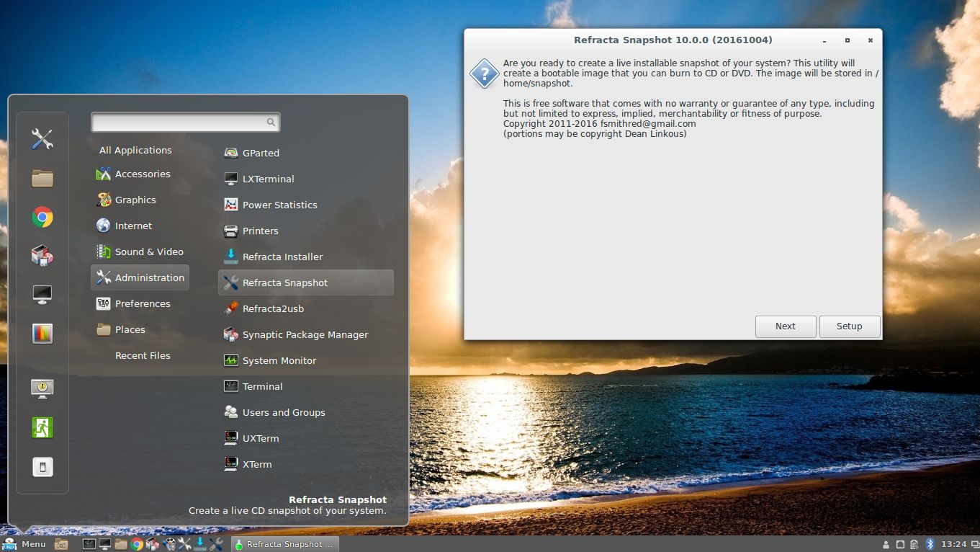The image size is (980, 552).
Task: Open the package manager favorite in menu sidebar
Action: [x=42, y=255]
